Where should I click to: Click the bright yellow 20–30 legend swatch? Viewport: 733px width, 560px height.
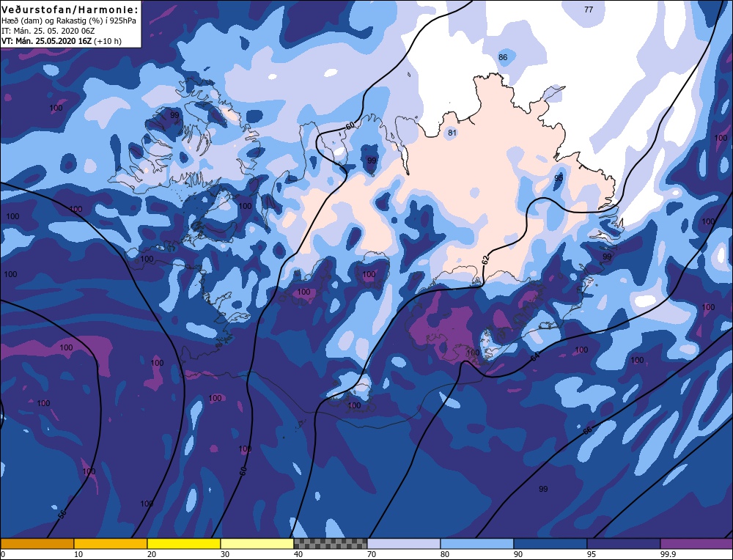(x=184, y=543)
